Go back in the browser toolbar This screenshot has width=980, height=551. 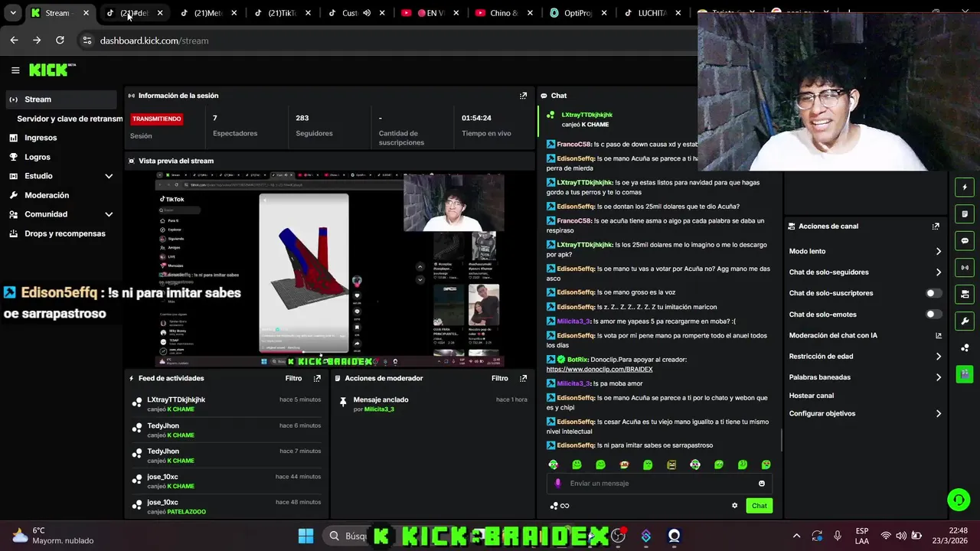15,41
